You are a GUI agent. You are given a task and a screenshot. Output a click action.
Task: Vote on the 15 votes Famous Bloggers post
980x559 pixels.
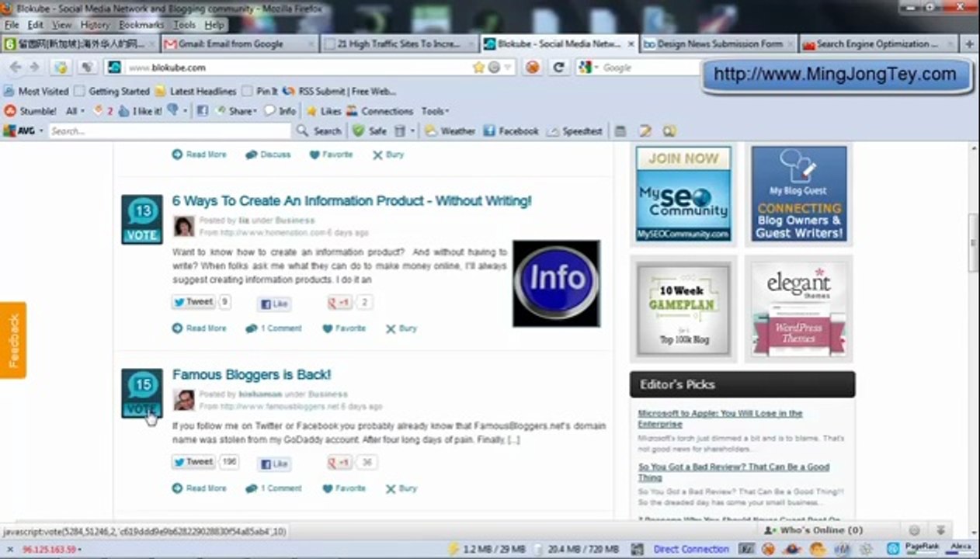coord(142,393)
